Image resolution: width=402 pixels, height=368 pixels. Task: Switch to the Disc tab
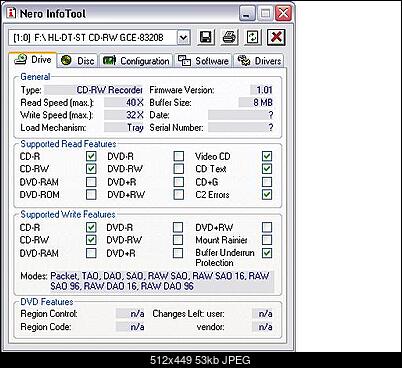(77, 61)
